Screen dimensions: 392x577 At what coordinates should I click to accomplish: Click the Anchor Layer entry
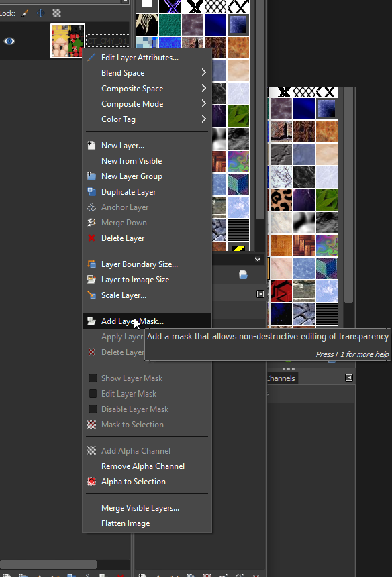pyautogui.click(x=147, y=207)
